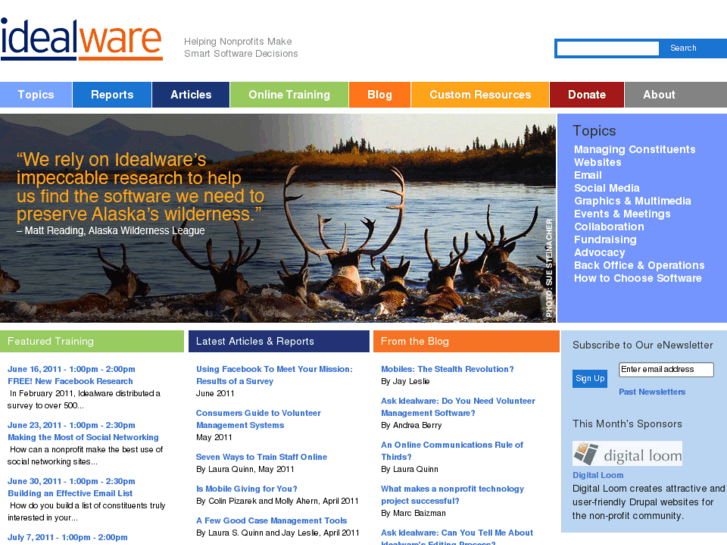
Task: Open the Social Media topic
Action: (x=607, y=188)
